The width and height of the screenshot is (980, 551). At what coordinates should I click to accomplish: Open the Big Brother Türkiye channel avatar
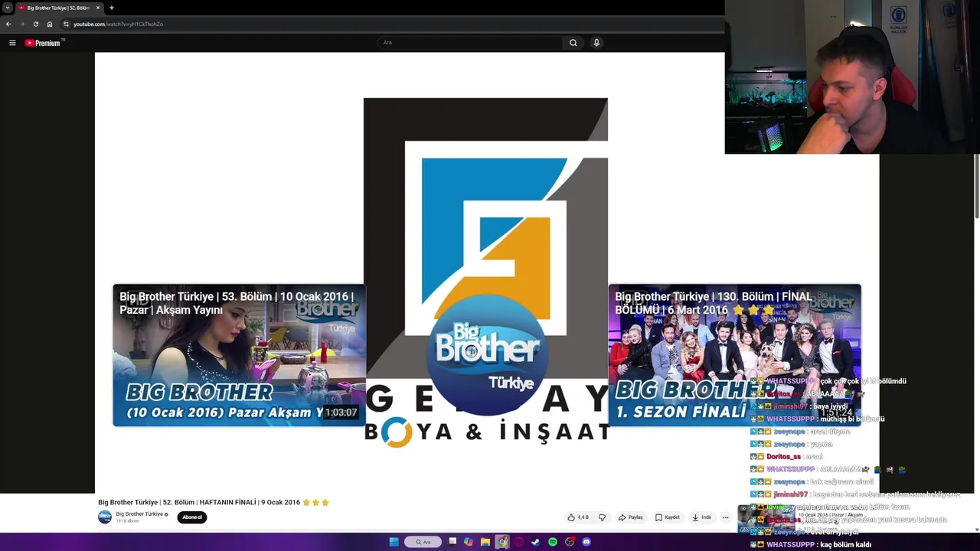point(105,517)
